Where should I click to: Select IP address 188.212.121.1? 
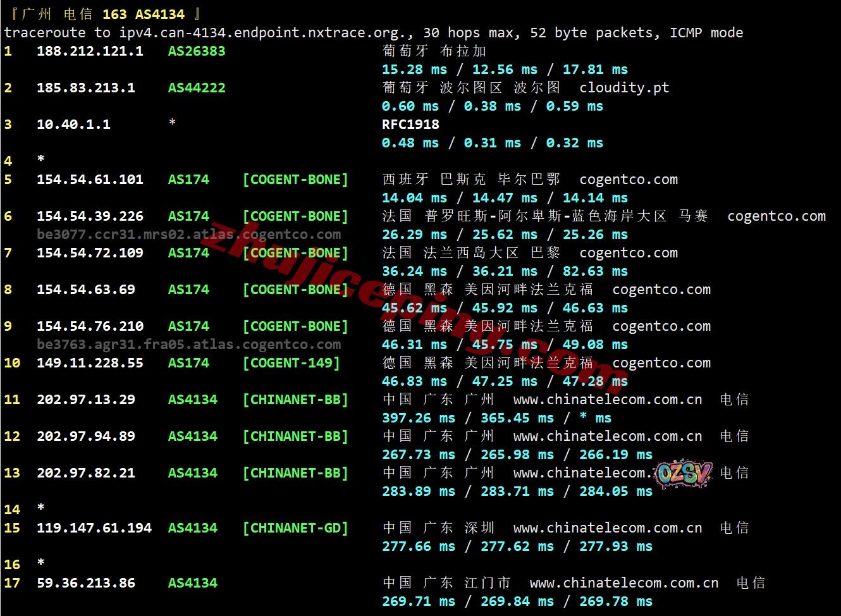[x=90, y=51]
